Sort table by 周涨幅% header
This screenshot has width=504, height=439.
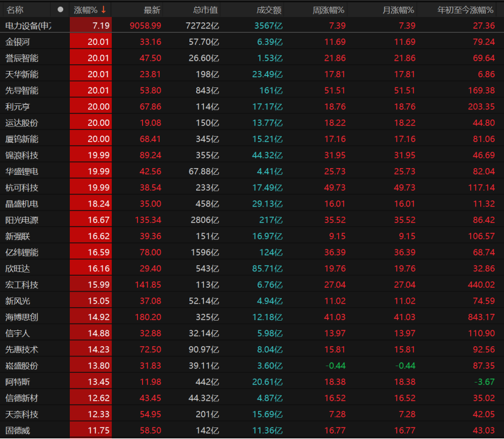[329, 10]
